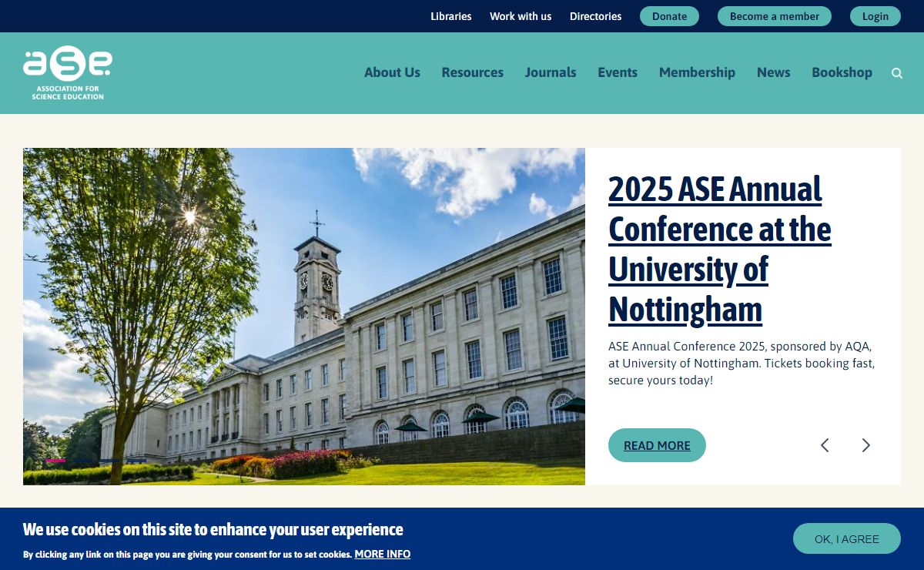This screenshot has height=570, width=924.
Task: Open the Membership menu
Action: point(697,72)
